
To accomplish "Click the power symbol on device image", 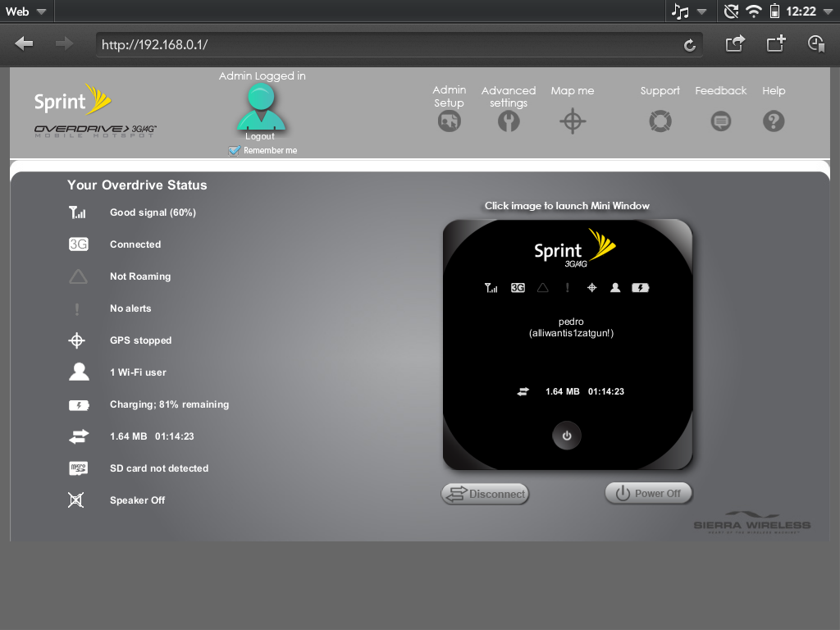I will coord(567,436).
